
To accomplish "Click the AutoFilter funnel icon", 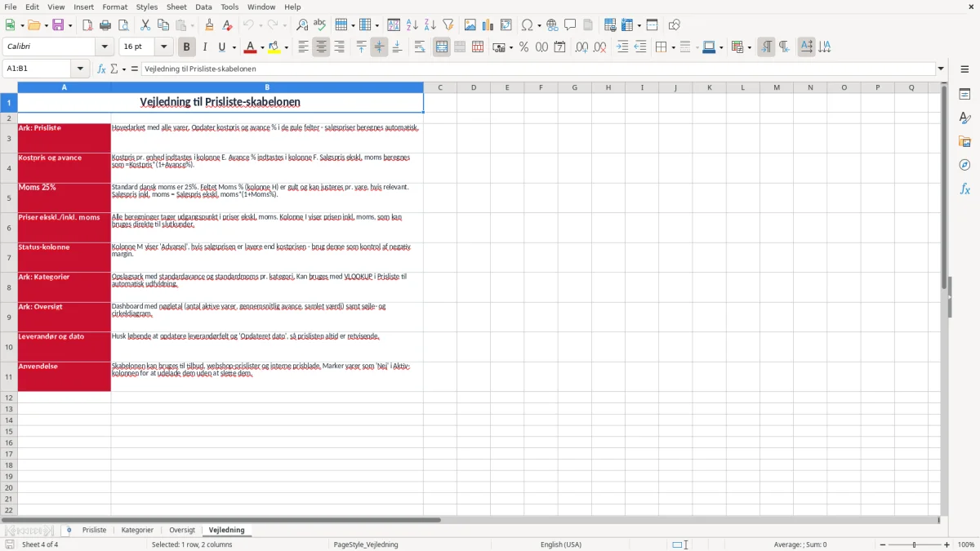I will [448, 25].
